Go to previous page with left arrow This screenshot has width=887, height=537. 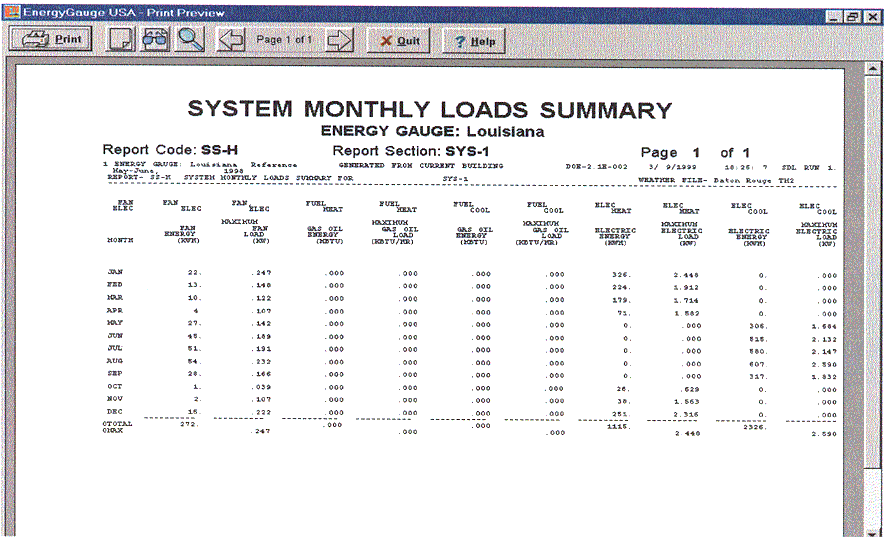pos(231,40)
